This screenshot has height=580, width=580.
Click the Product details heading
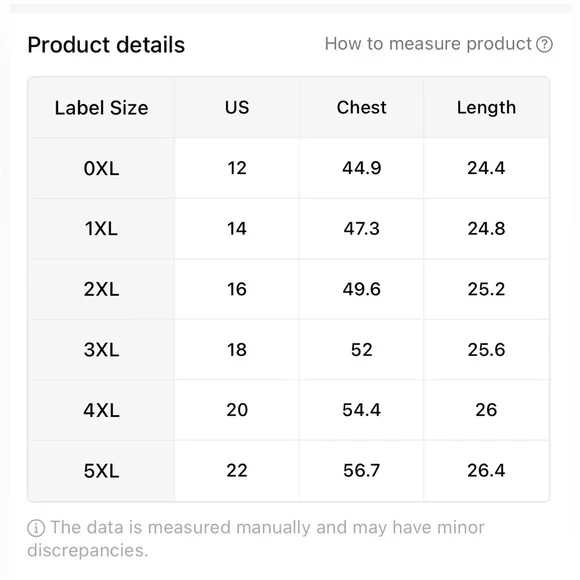pyautogui.click(x=106, y=45)
